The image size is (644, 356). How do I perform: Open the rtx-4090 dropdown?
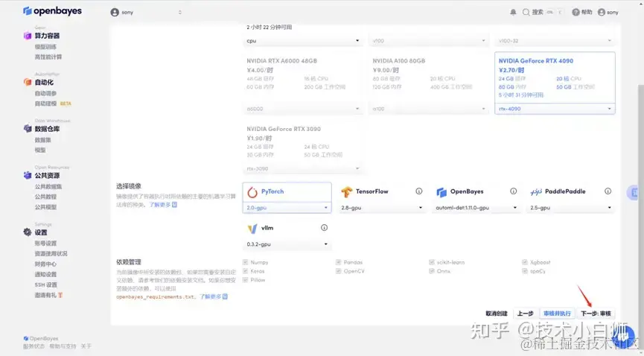tap(555, 109)
